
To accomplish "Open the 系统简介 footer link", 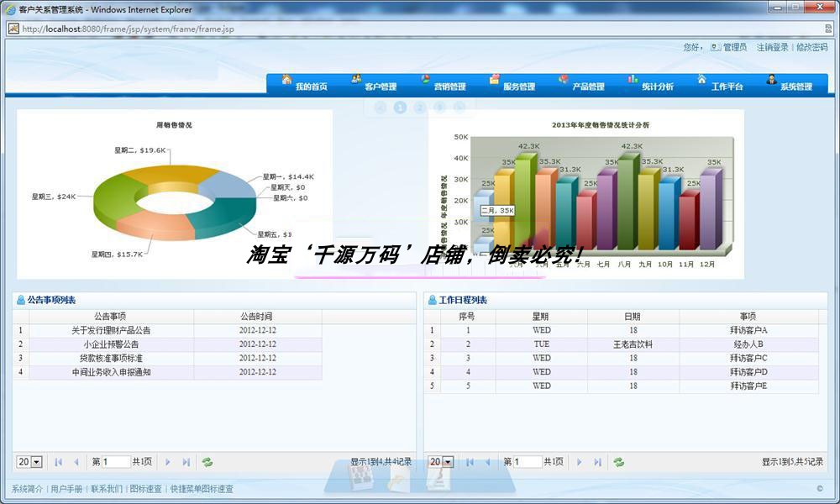I will click(27, 489).
